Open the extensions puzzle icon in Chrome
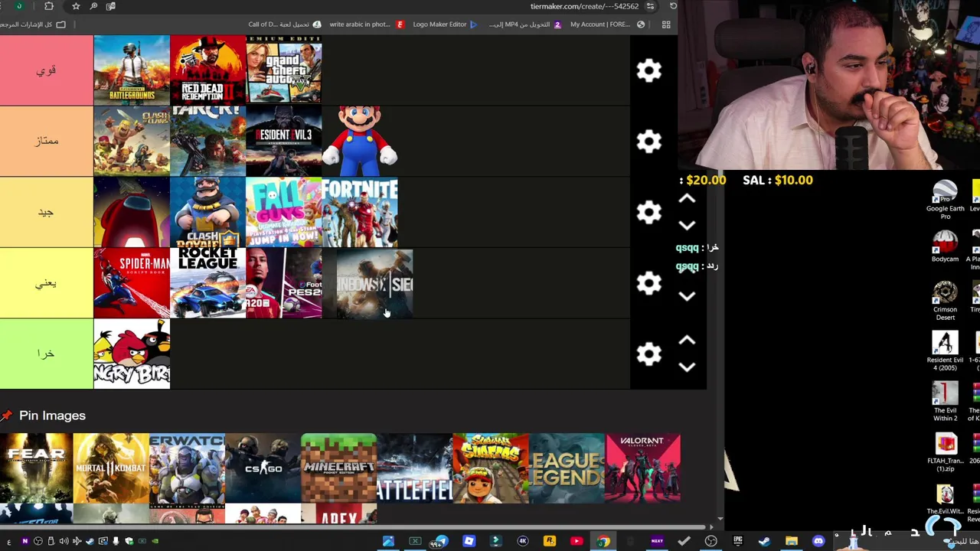This screenshot has height=551, width=980. (49, 6)
